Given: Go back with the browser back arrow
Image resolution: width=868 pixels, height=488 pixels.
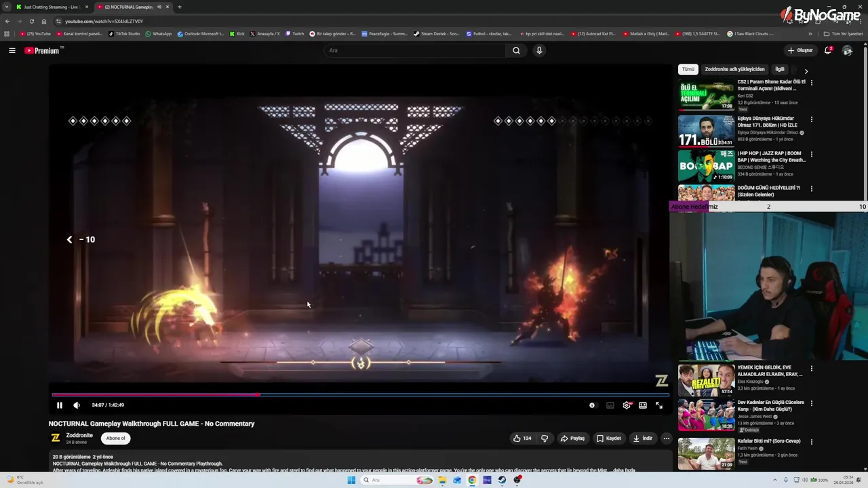Looking at the screenshot, I should tap(7, 21).
